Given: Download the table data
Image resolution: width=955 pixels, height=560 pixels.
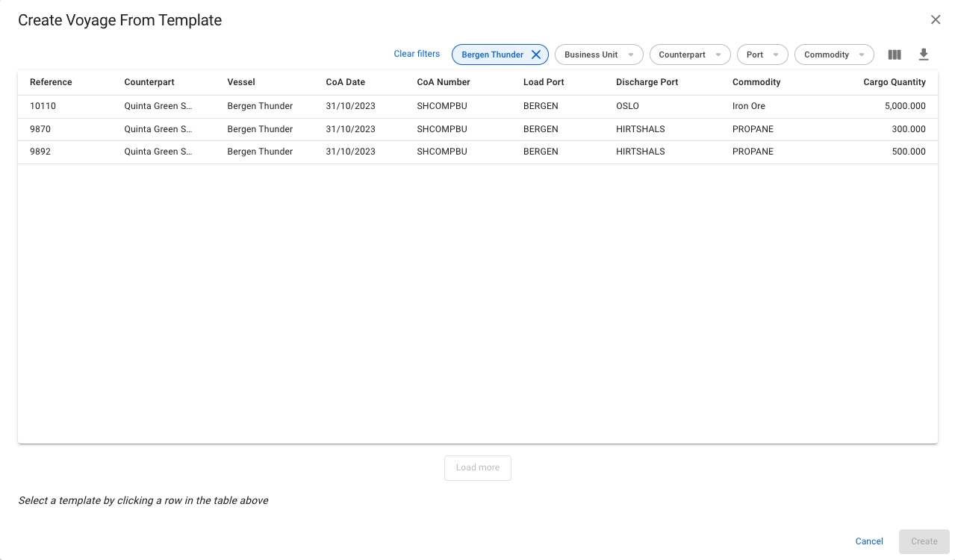Looking at the screenshot, I should point(924,55).
